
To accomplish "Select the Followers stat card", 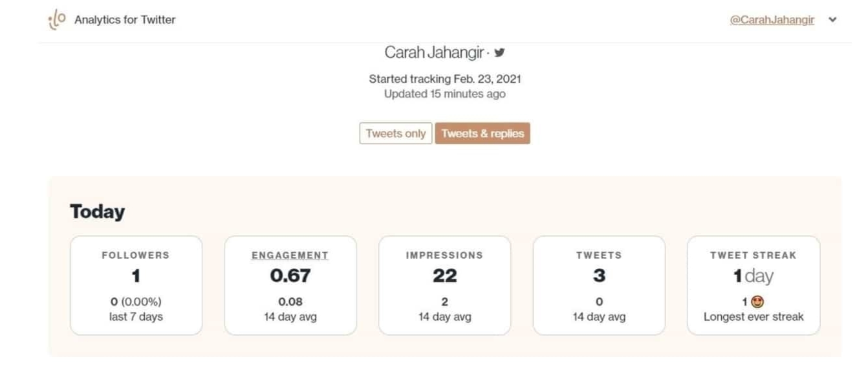I will [x=136, y=285].
